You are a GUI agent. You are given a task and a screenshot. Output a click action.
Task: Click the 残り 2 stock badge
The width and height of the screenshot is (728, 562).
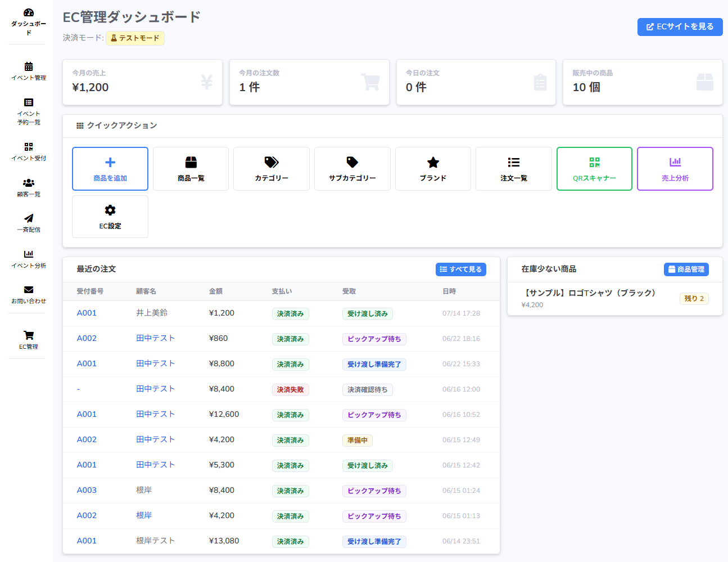[694, 299]
